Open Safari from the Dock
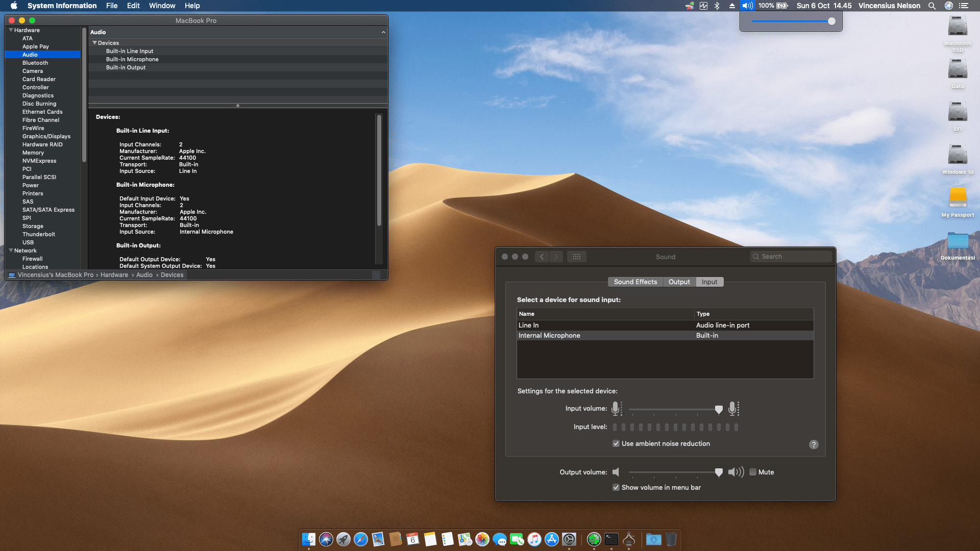The width and height of the screenshot is (980, 551). point(361,539)
